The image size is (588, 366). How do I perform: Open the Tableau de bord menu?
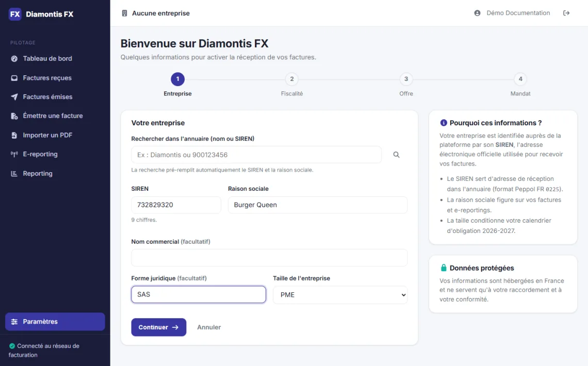pos(55,58)
